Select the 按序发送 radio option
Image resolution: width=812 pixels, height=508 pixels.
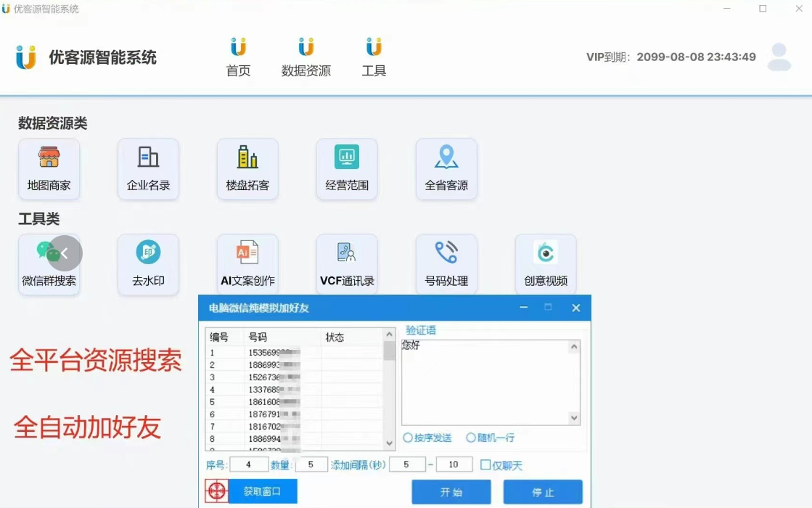(x=409, y=438)
